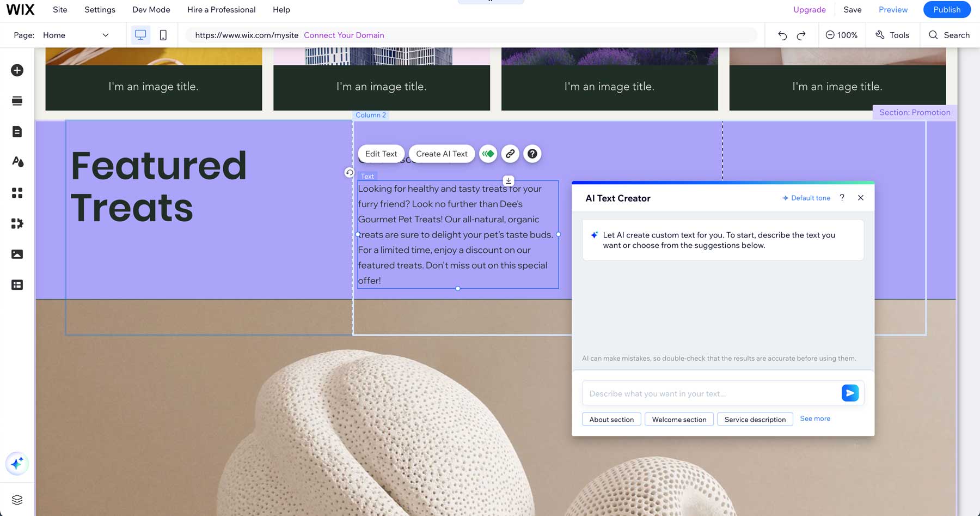980x516 pixels.
Task: Open the Layers panel at sidebar bottom
Action: pos(17,500)
